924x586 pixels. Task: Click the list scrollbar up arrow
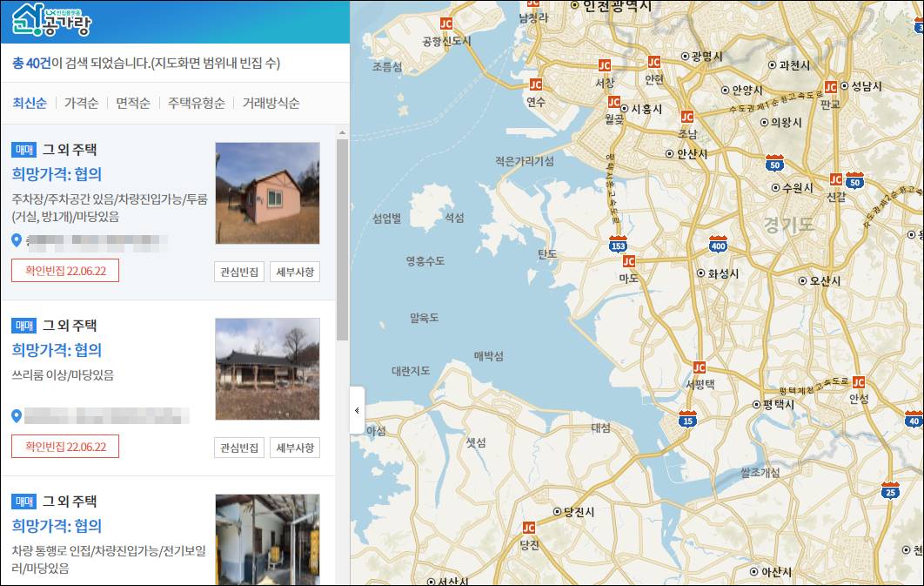tap(343, 133)
